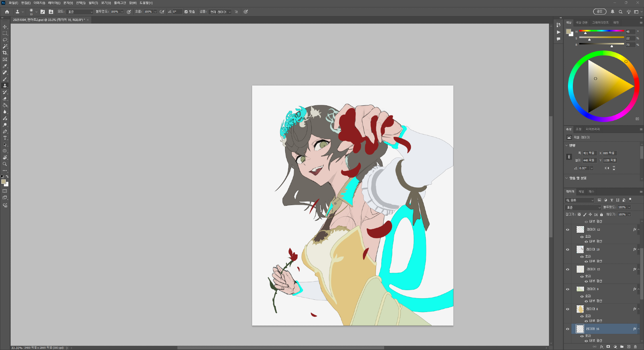The width and height of the screenshot is (644, 350).
Task: Click the 레이어 16 layer thumbnail
Action: click(580, 329)
